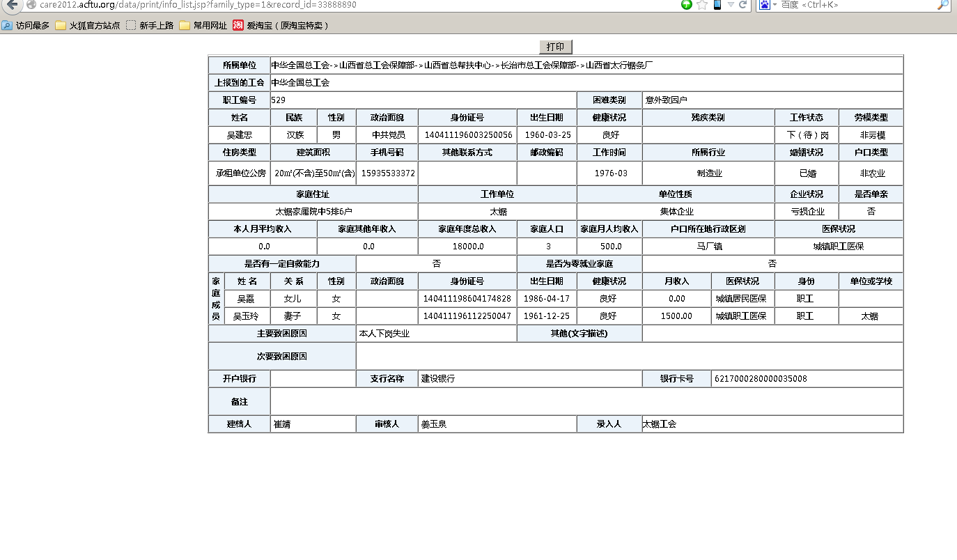The image size is (957, 560).
Task: Click the archivist name 崔靖
Action: coord(282,424)
